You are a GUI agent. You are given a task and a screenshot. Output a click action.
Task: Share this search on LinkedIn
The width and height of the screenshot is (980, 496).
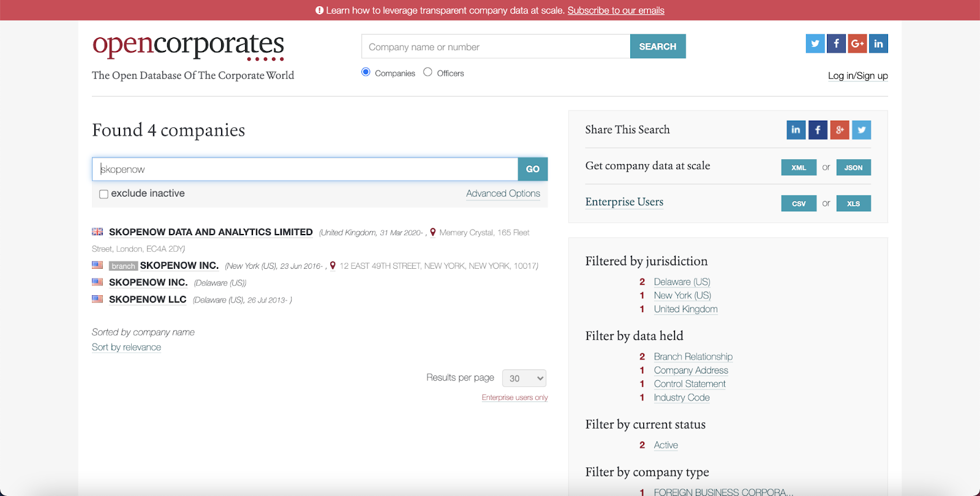[x=796, y=130]
